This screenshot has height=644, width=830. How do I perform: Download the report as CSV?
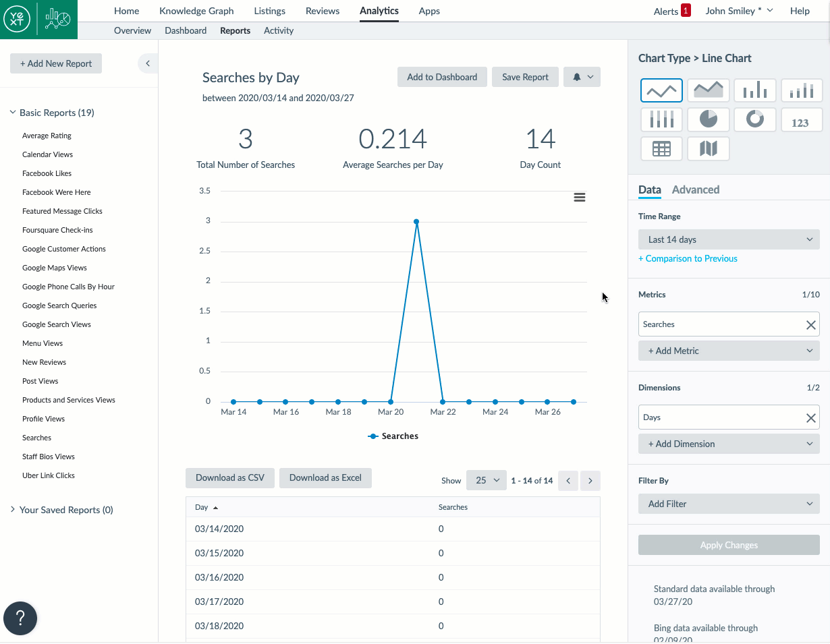click(x=230, y=477)
